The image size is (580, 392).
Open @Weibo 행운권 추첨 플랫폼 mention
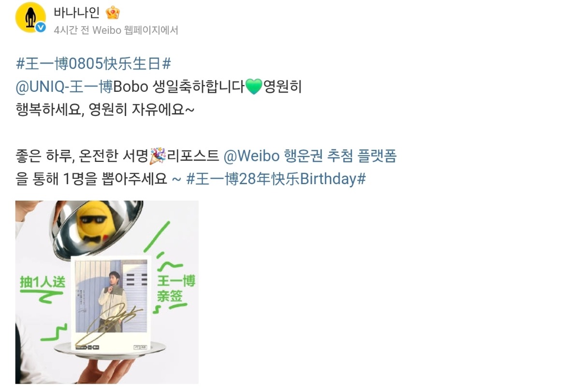(310, 156)
